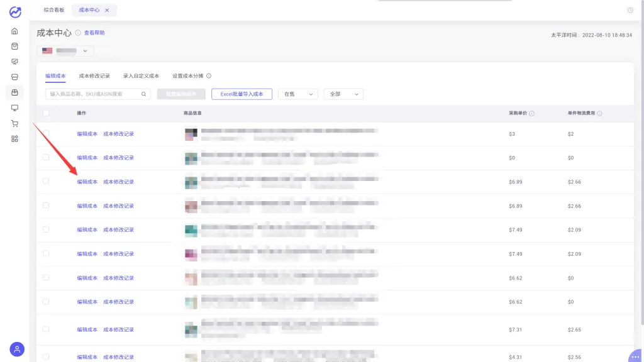Viewport: 644px width, 362px height.
Task: Click 成本修改记录 in the $3 price row
Action: point(118,134)
